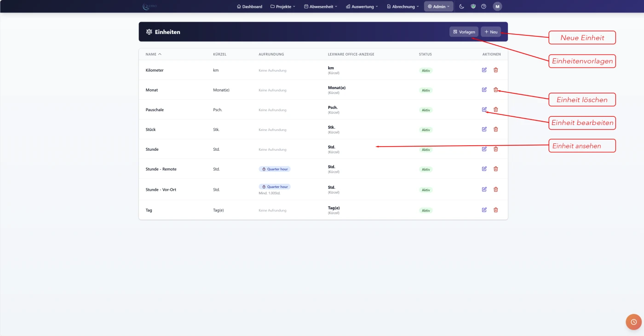Open the help question mark icon
The height and width of the screenshot is (336, 644).
(483, 6)
